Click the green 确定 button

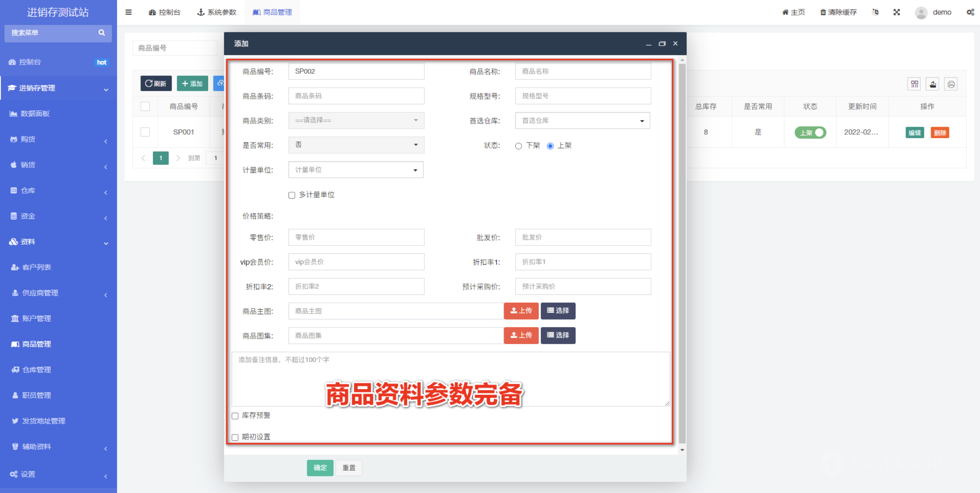click(x=320, y=467)
